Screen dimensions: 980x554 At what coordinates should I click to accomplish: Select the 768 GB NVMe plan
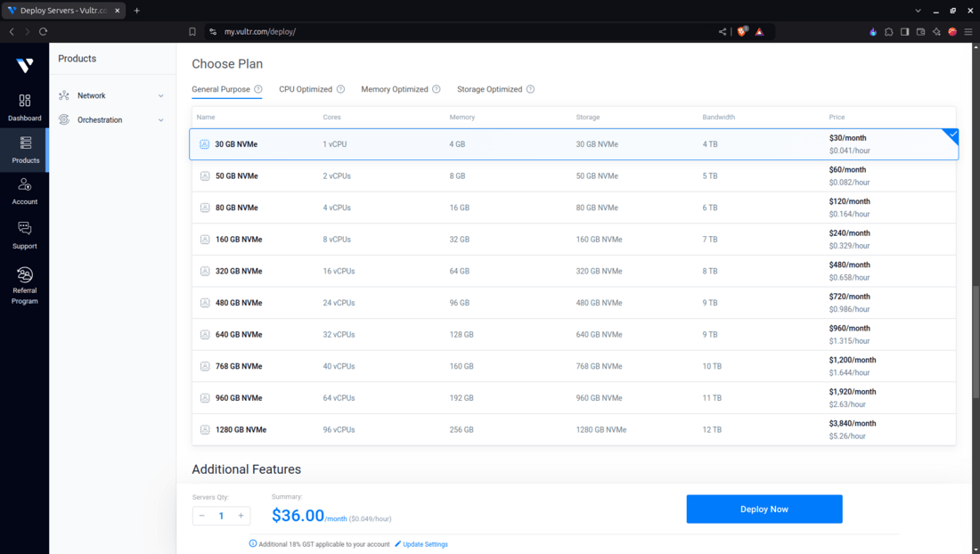coord(574,366)
